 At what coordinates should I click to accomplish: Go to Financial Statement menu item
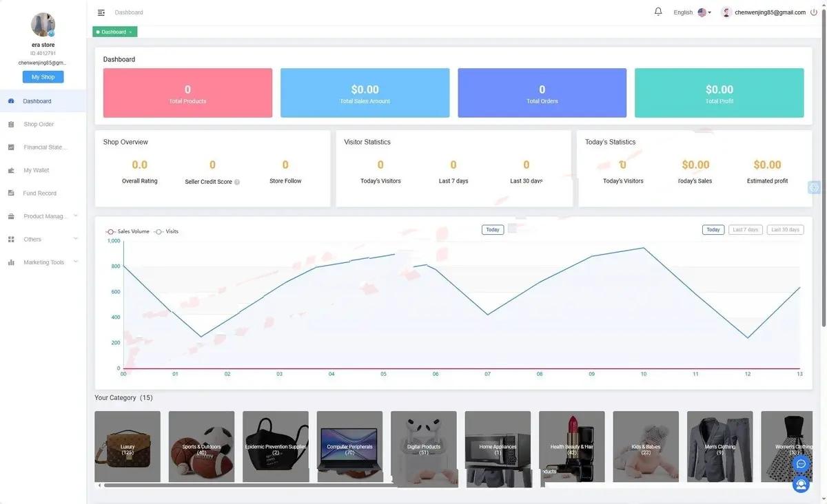43,147
